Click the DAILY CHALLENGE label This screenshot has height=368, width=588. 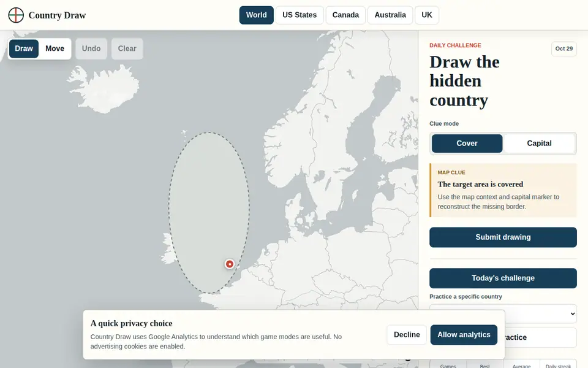(455, 45)
